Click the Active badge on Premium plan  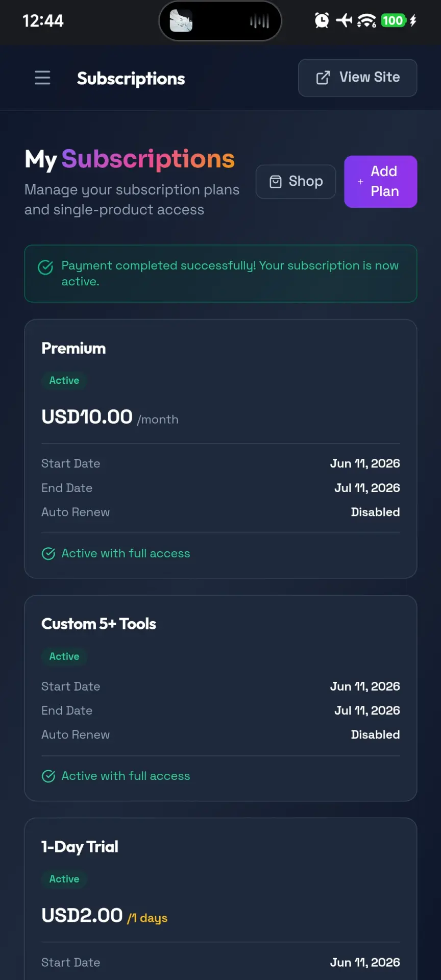click(64, 380)
